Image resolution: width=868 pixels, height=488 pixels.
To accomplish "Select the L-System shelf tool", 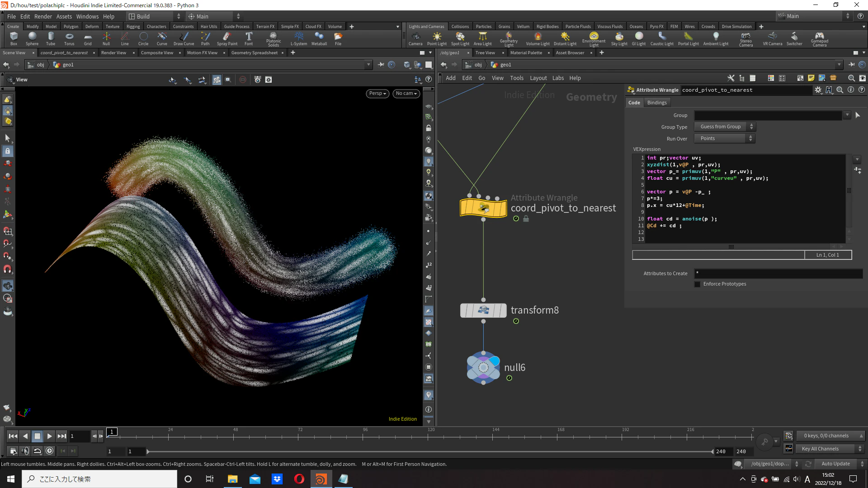I will tap(298, 38).
